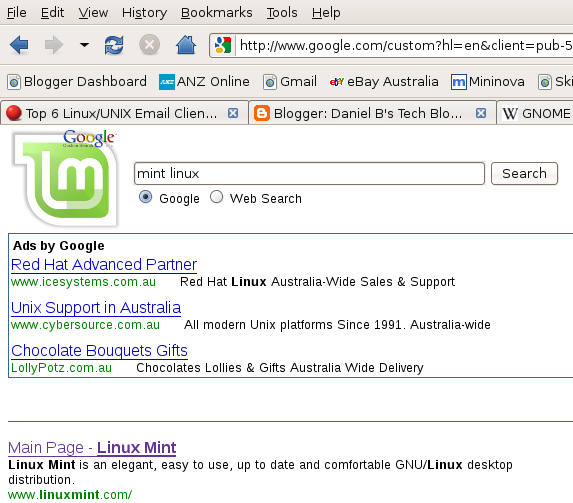Go to the home page icon
Screen dimensions: 573x503
186,45
